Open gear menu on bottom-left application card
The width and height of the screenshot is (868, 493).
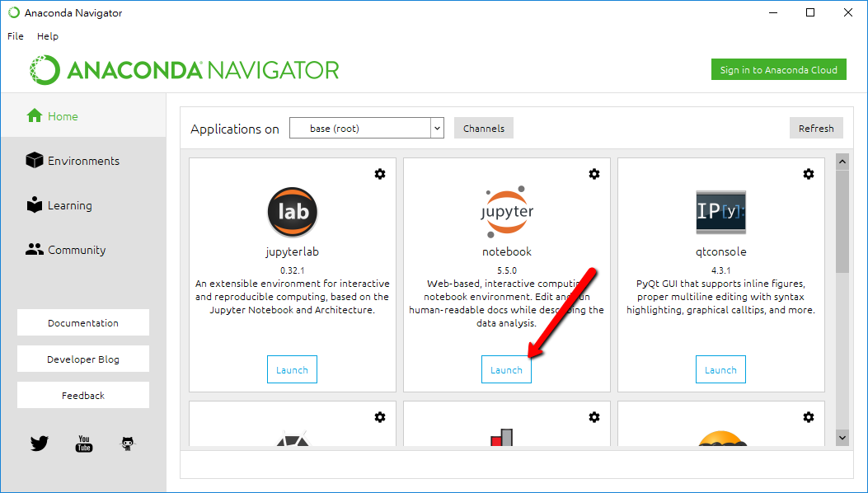point(380,417)
